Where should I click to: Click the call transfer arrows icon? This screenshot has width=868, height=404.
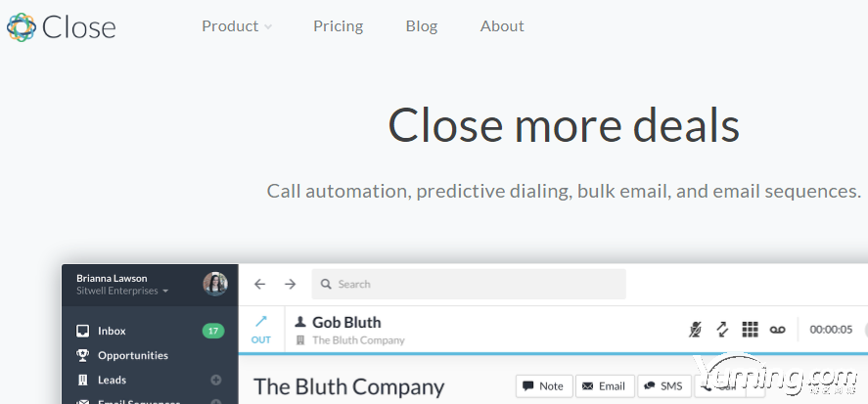click(722, 330)
